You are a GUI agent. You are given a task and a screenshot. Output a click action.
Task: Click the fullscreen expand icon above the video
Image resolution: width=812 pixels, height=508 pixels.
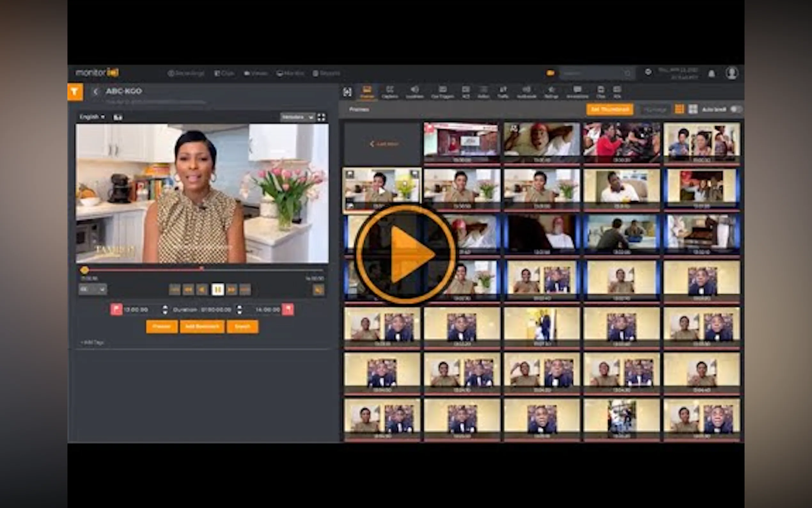click(x=321, y=117)
